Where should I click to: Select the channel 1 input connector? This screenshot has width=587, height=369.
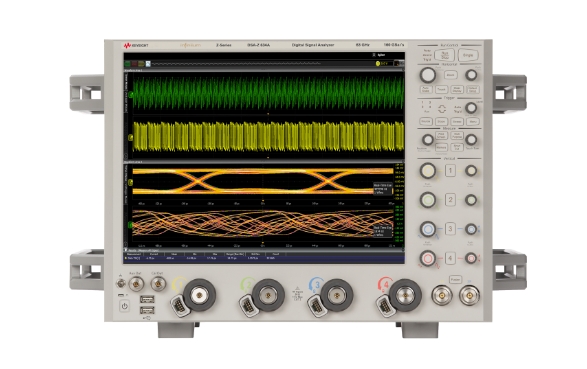tap(199, 295)
